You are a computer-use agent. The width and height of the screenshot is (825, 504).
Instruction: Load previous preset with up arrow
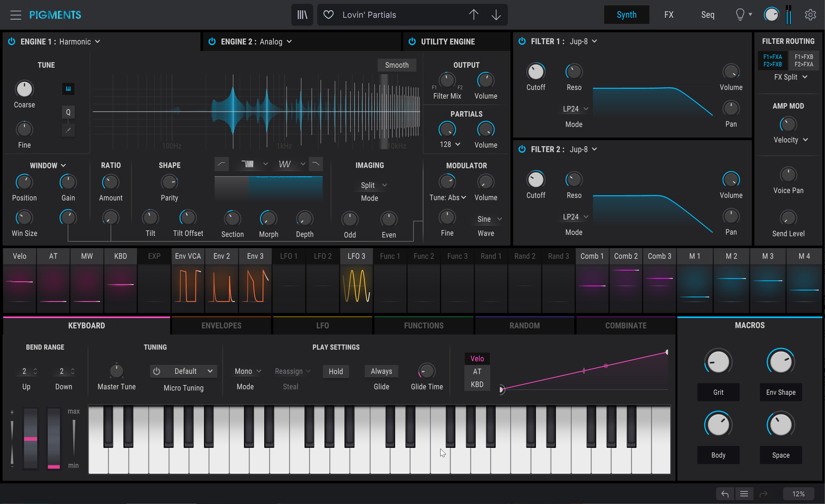click(x=473, y=15)
